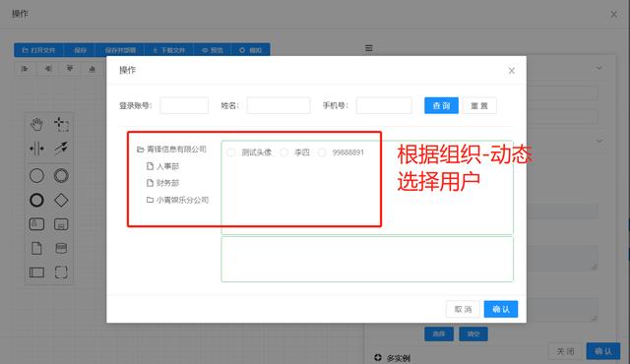Screen dimensions: 630x364
Task: Click 选择 button in the background panel
Action: pos(439,334)
